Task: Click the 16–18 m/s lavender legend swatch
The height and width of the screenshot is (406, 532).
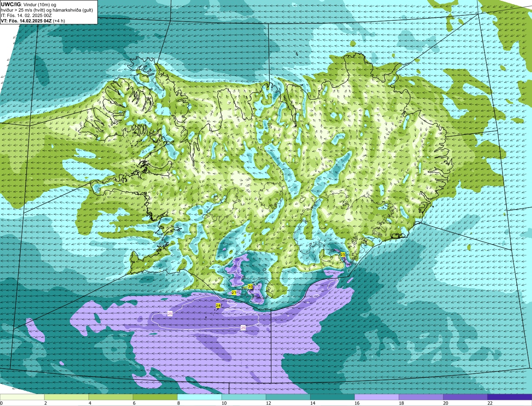Action: click(377, 397)
